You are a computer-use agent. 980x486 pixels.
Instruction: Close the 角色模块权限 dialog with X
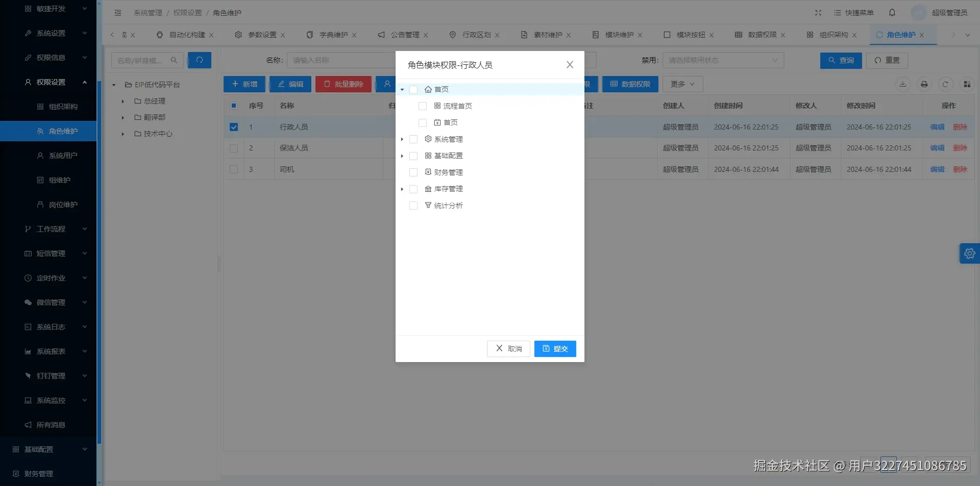tap(570, 65)
